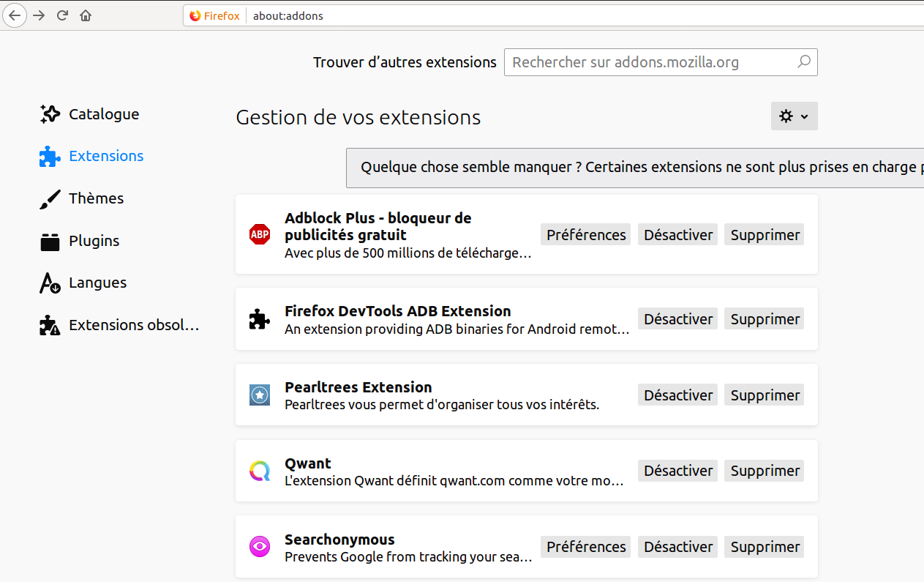Open the Catalogue section

tap(103, 114)
